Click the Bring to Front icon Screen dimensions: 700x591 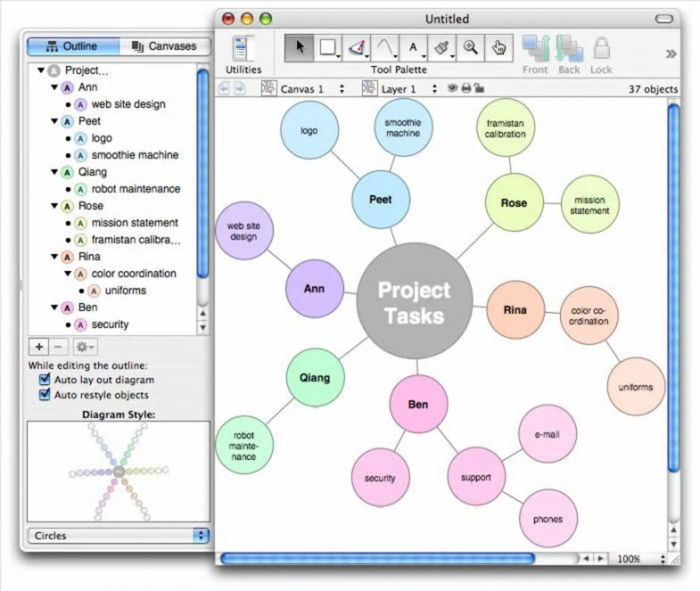(x=536, y=48)
